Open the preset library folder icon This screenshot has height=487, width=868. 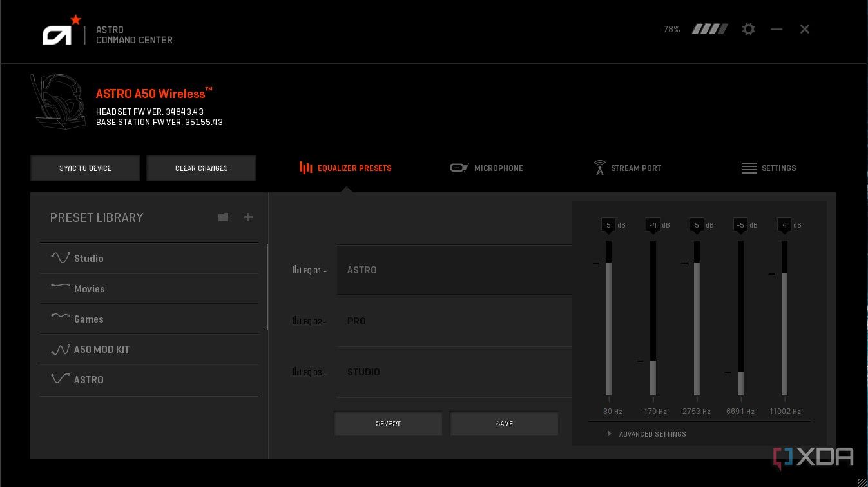pos(223,217)
